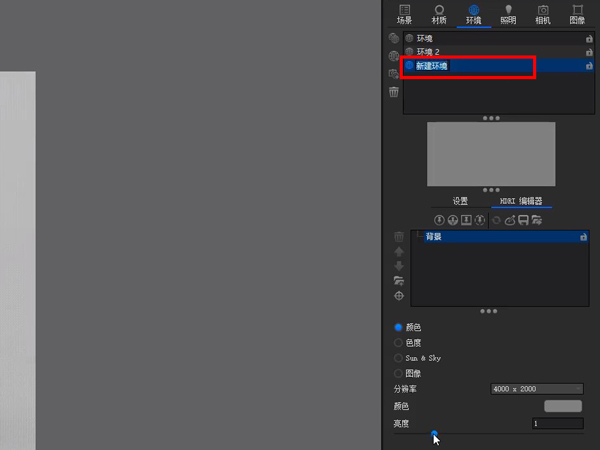Switch to the 设置 sub-tab
This screenshot has height=450, width=600.
point(460,201)
